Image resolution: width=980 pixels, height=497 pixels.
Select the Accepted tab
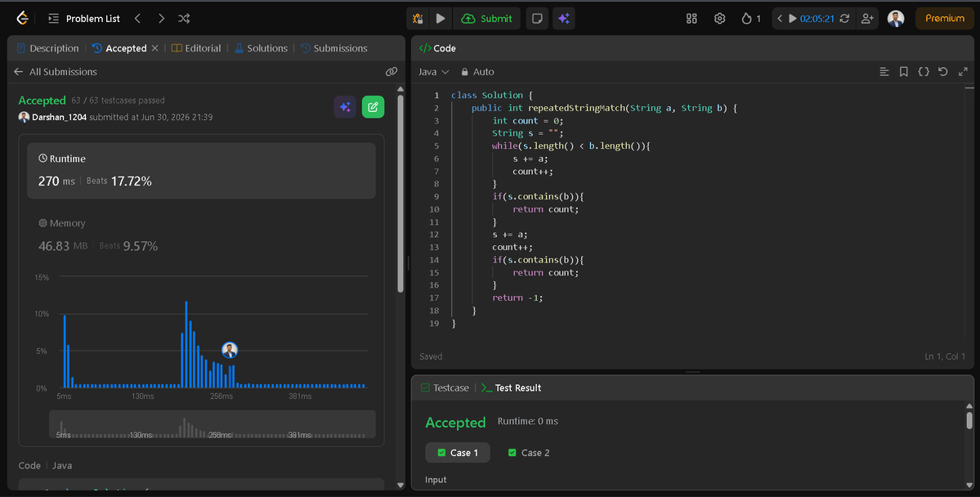[119, 48]
